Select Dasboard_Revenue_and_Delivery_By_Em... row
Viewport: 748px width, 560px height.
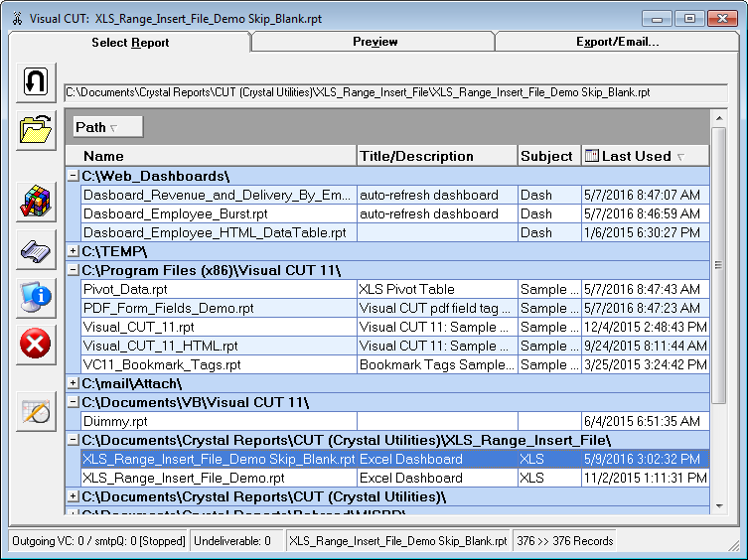(x=394, y=195)
